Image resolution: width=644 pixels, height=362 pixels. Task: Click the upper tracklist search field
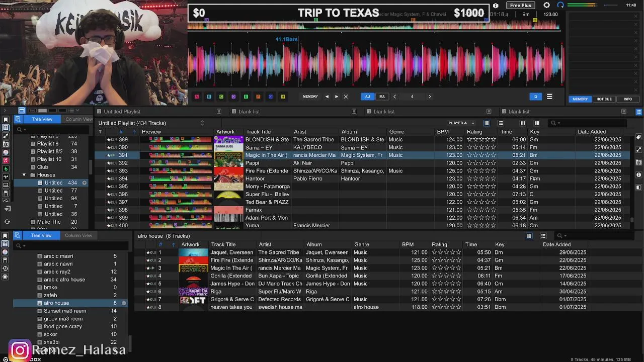(x=589, y=123)
